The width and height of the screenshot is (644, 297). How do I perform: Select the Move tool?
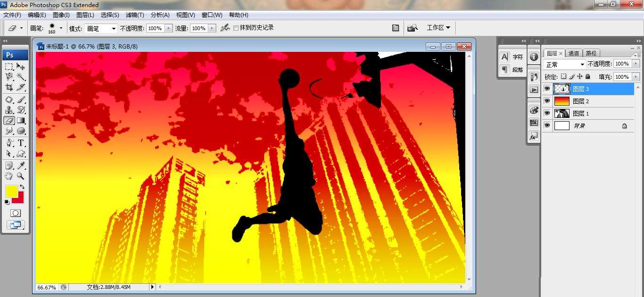coord(21,66)
